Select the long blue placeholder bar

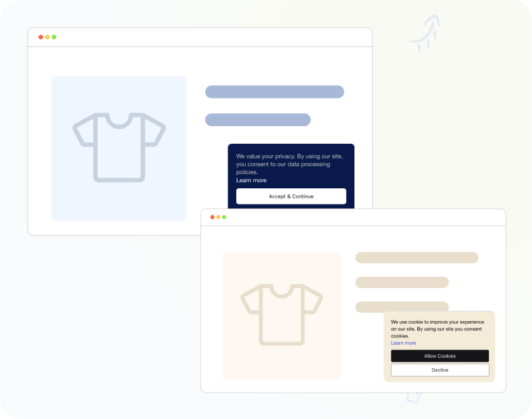click(x=275, y=92)
